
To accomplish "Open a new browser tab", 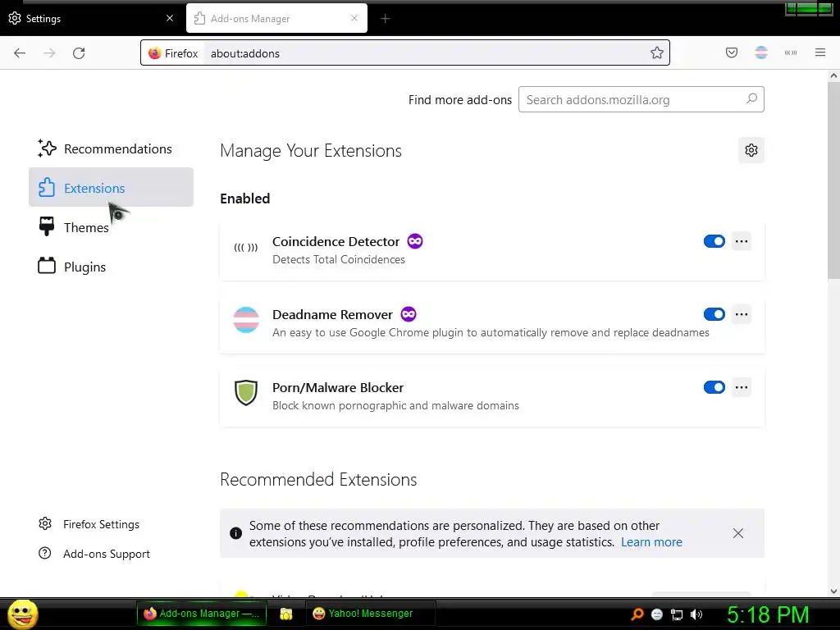I will coord(386,19).
